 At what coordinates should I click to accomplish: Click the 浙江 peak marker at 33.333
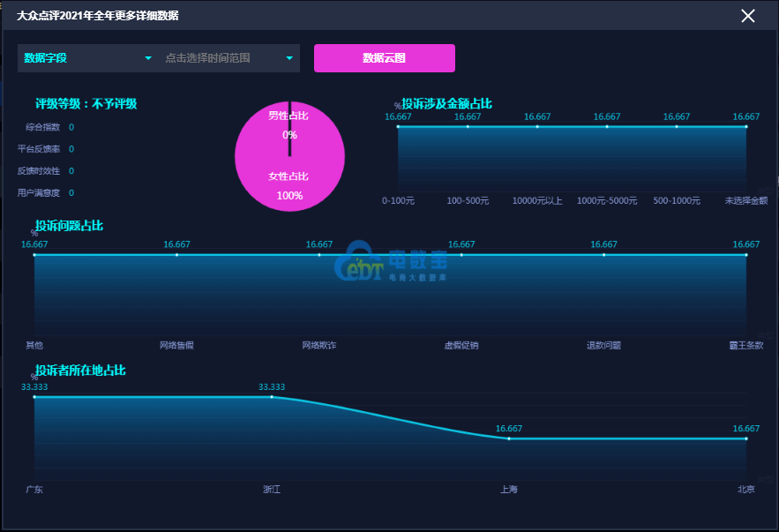270,397
